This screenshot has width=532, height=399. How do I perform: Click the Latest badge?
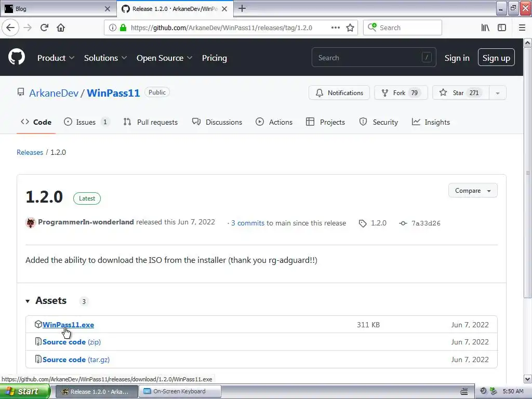click(x=87, y=198)
